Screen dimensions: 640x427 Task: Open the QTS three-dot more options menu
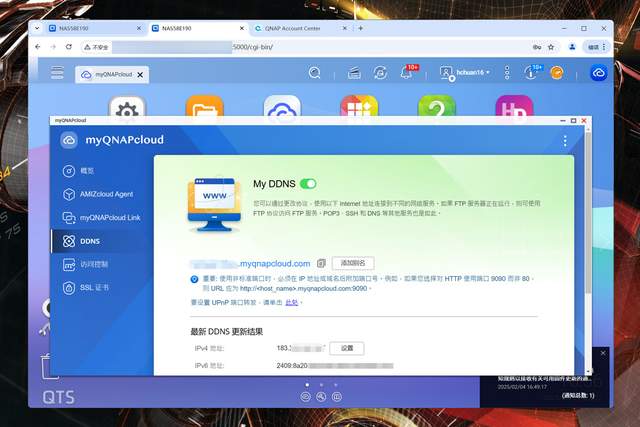click(507, 73)
